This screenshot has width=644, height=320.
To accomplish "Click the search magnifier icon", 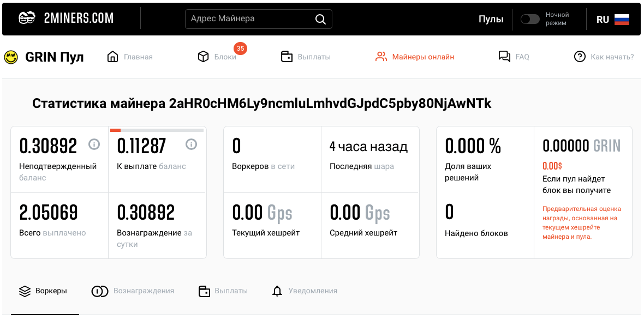I will click(x=320, y=19).
